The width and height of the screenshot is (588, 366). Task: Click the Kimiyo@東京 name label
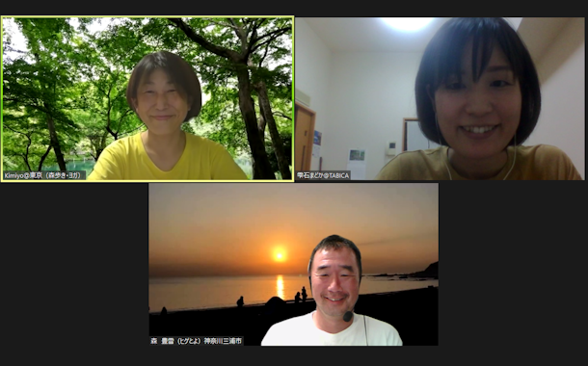click(x=44, y=175)
